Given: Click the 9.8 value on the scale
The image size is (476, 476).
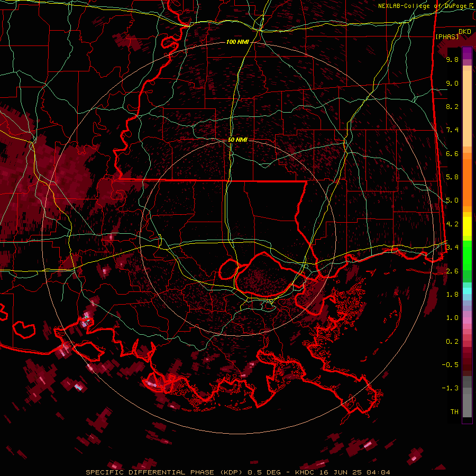Looking at the screenshot, I should 452,60.
